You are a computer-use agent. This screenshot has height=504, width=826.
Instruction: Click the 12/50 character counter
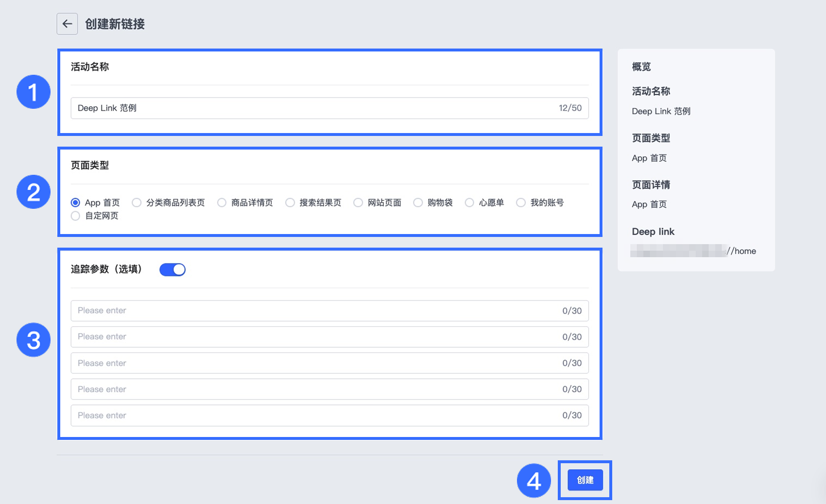tap(570, 108)
